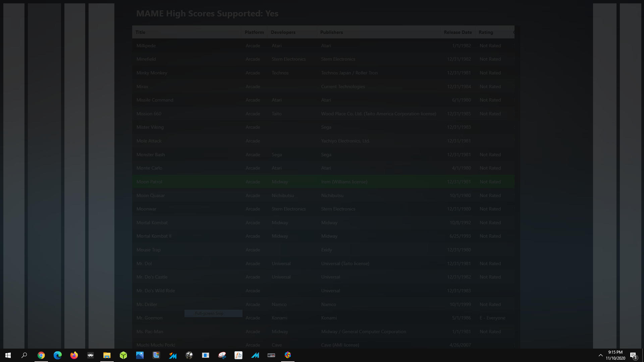
Task: Select the Mr. Do! game row
Action: [323, 263]
